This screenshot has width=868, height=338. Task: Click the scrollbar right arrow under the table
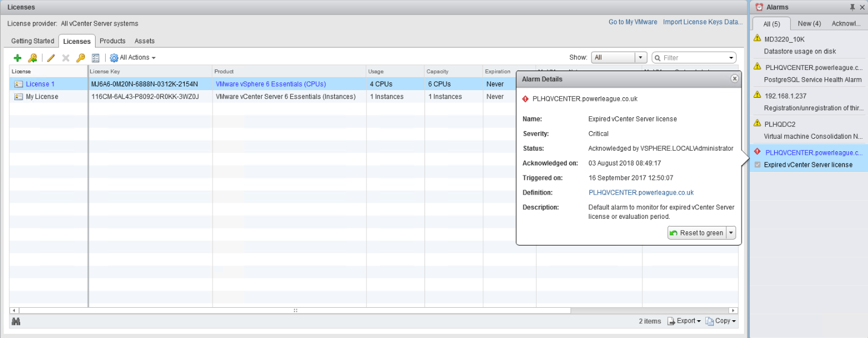click(734, 310)
